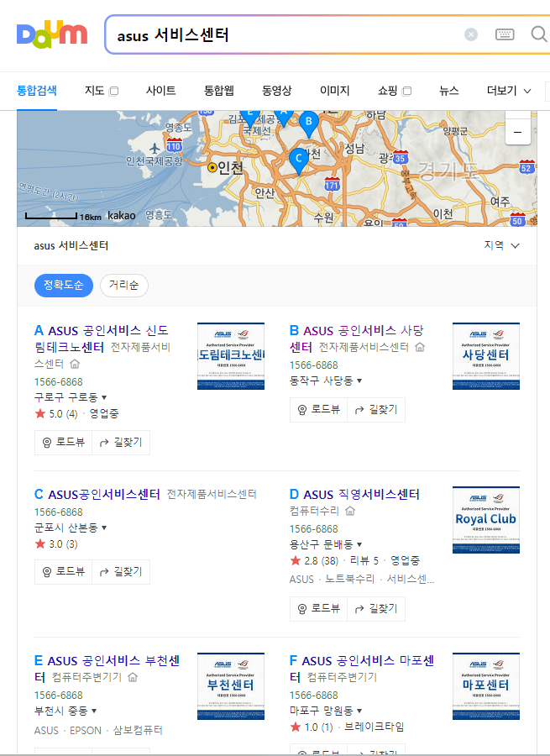The width and height of the screenshot is (550, 756).
Task: Switch to the 사이트 tab
Action: coord(161,91)
